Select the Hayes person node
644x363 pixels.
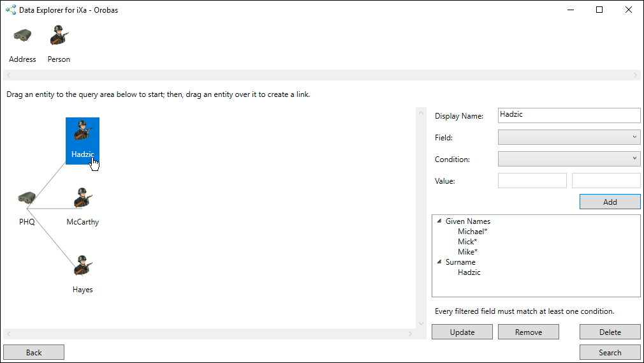[x=82, y=267]
